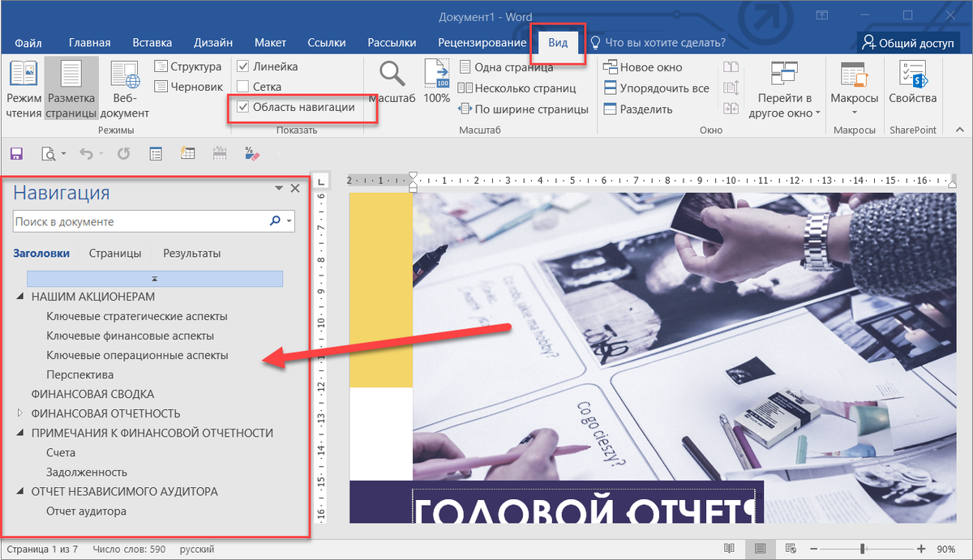This screenshot has height=560, width=973.
Task: Switch to the Вставка tab
Action: [152, 42]
